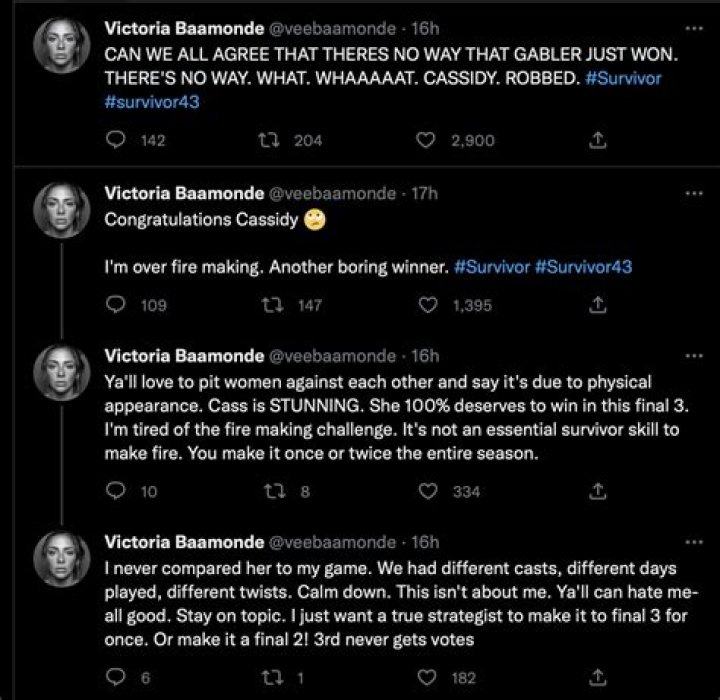Share the 'Another boring winner' tweet

(x=598, y=307)
